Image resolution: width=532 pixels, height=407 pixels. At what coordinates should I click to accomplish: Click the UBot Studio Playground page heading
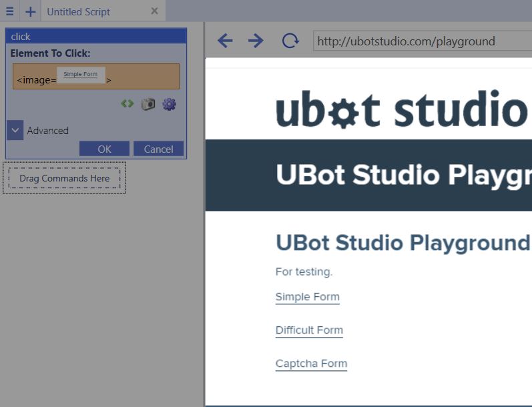coord(403,242)
